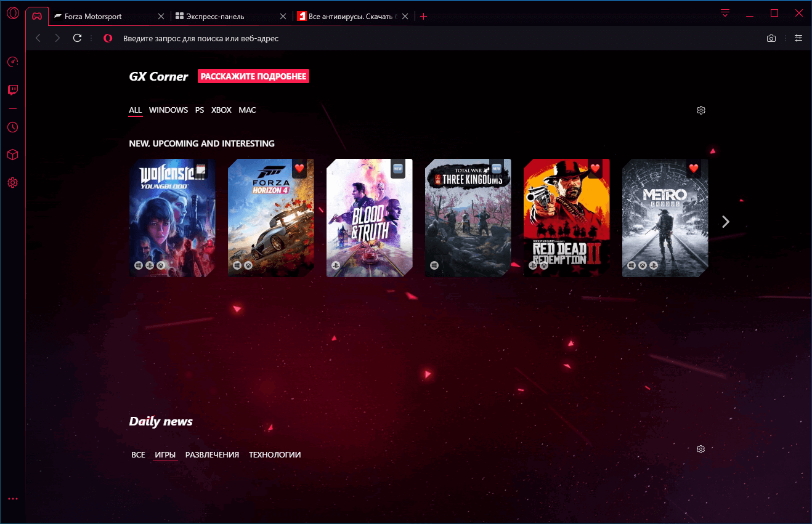
Task: Open the History clock icon in sidebar
Action: pos(13,127)
